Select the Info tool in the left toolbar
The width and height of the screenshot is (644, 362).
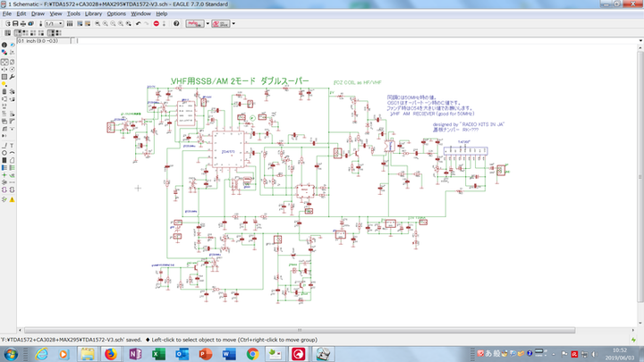pyautogui.click(x=4, y=45)
